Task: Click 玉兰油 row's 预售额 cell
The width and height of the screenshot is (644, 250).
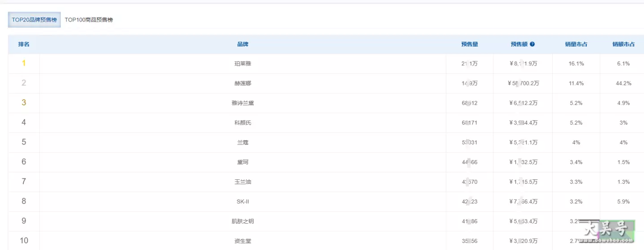Action: [523, 182]
